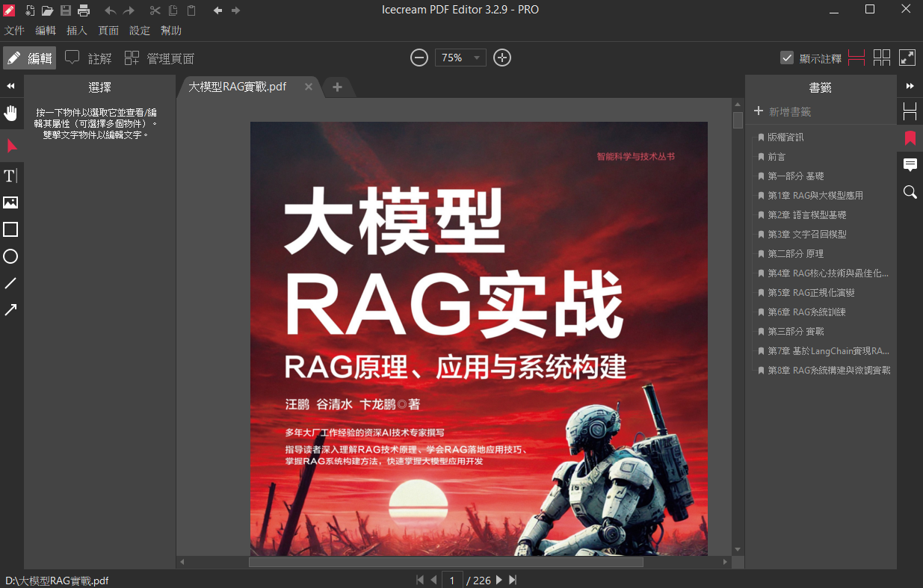Image resolution: width=923 pixels, height=588 pixels.
Task: Open 管理頁面 page management view
Action: pyautogui.click(x=166, y=58)
